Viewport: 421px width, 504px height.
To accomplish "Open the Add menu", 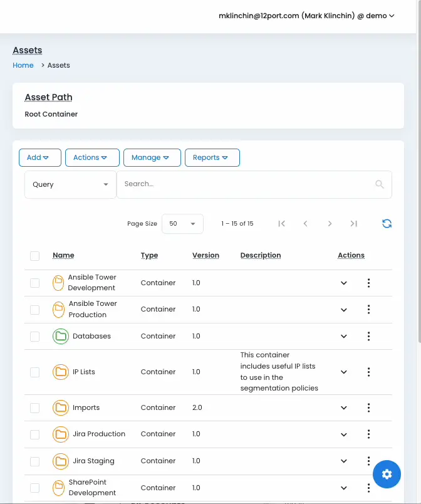I will tap(39, 158).
